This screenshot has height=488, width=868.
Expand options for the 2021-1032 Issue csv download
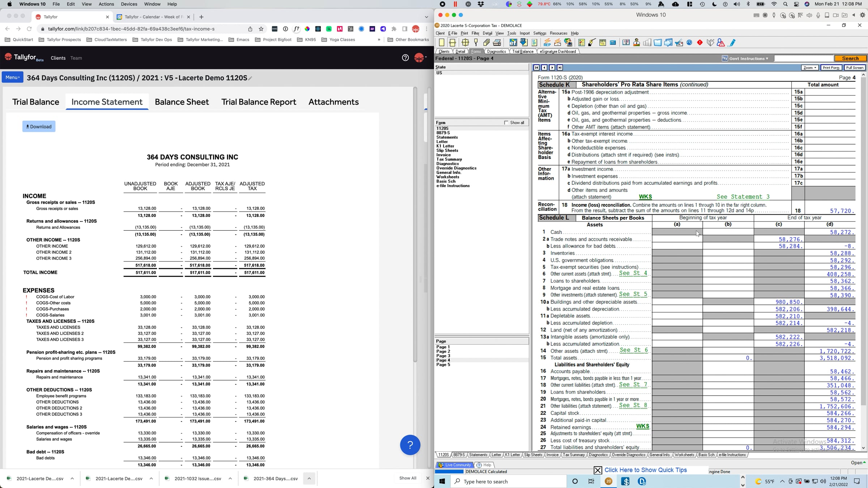point(230,478)
